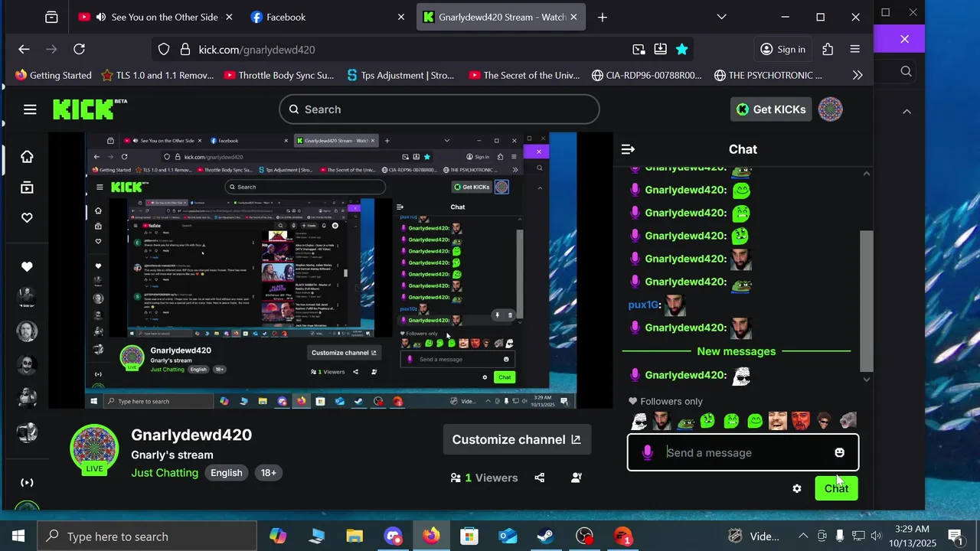980x551 pixels.
Task: Reload the page in Firefox
Action: [79, 49]
